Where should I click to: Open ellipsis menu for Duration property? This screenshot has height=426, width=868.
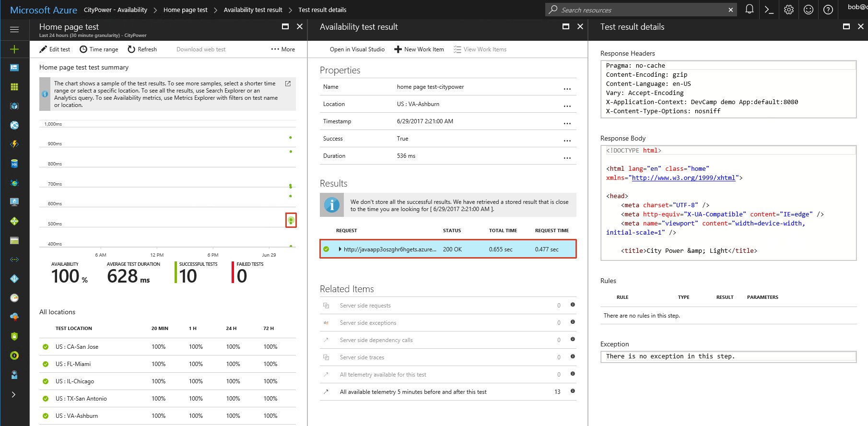click(567, 158)
